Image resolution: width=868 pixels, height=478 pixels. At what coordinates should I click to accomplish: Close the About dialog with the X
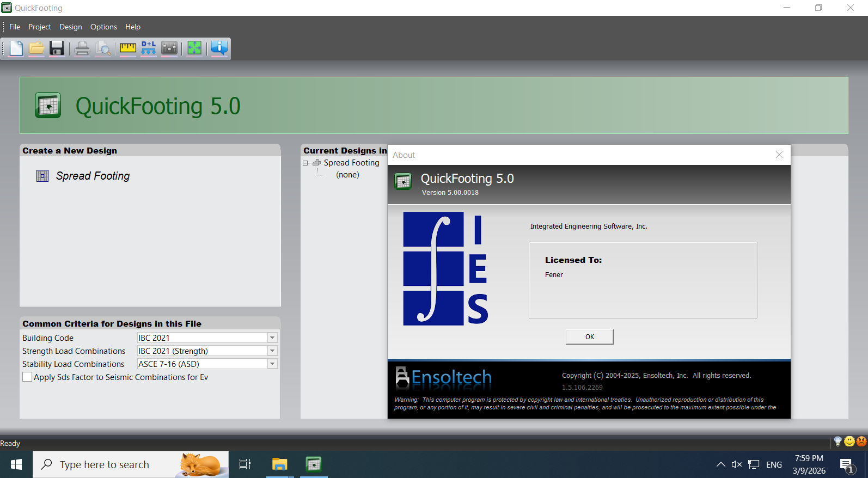[x=779, y=155]
